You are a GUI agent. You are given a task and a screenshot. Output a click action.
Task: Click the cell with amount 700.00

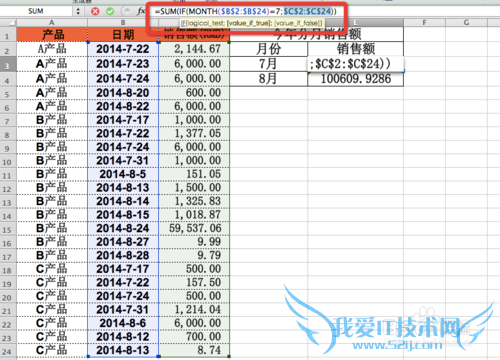194,337
